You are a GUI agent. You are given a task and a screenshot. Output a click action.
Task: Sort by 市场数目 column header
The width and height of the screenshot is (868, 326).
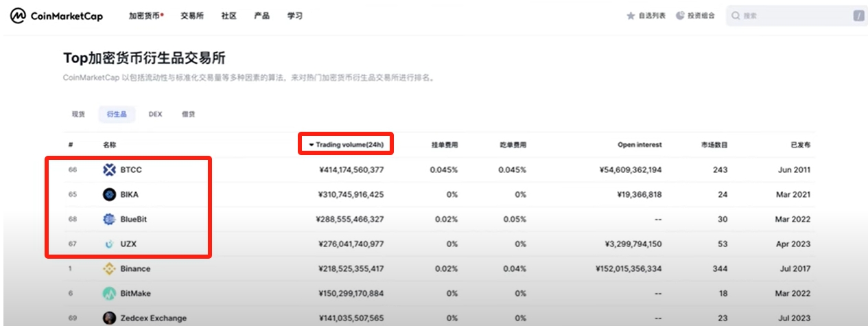[714, 145]
